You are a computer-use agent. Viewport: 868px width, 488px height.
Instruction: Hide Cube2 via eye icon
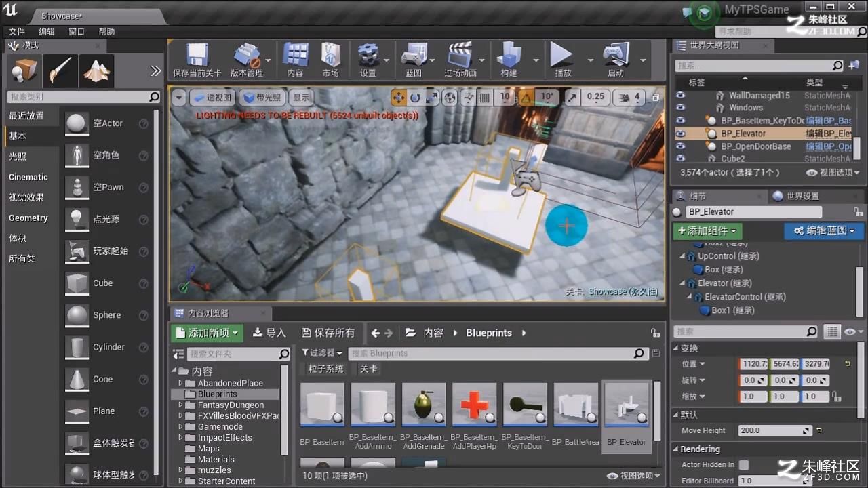click(x=680, y=159)
